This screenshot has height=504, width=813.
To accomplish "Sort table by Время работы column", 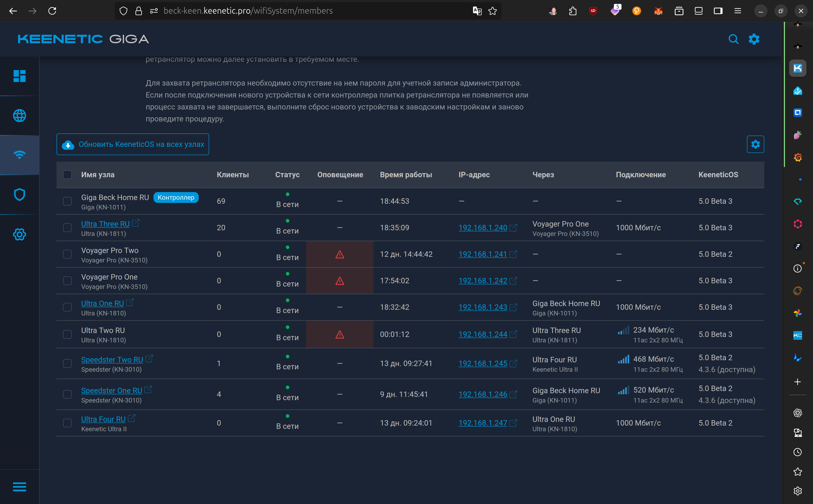I will 405,175.
